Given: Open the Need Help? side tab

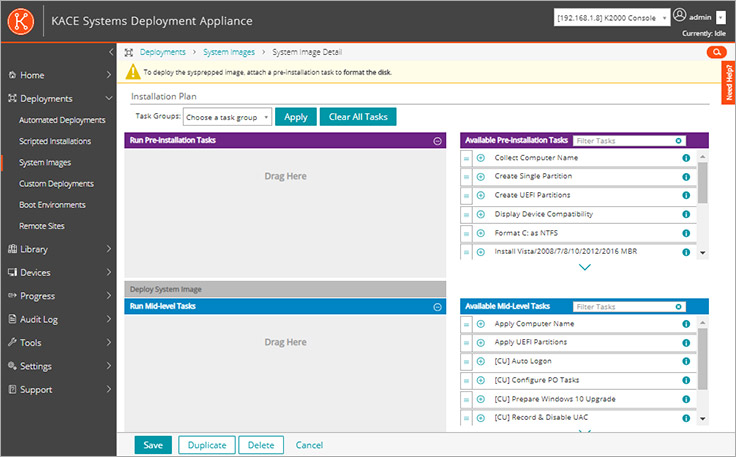Looking at the screenshot, I should pos(728,83).
